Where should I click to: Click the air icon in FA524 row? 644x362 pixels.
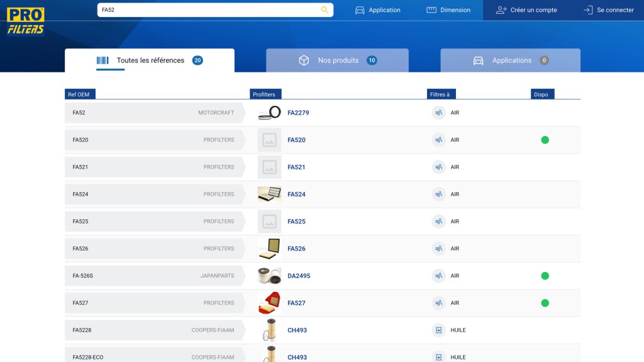(x=438, y=194)
